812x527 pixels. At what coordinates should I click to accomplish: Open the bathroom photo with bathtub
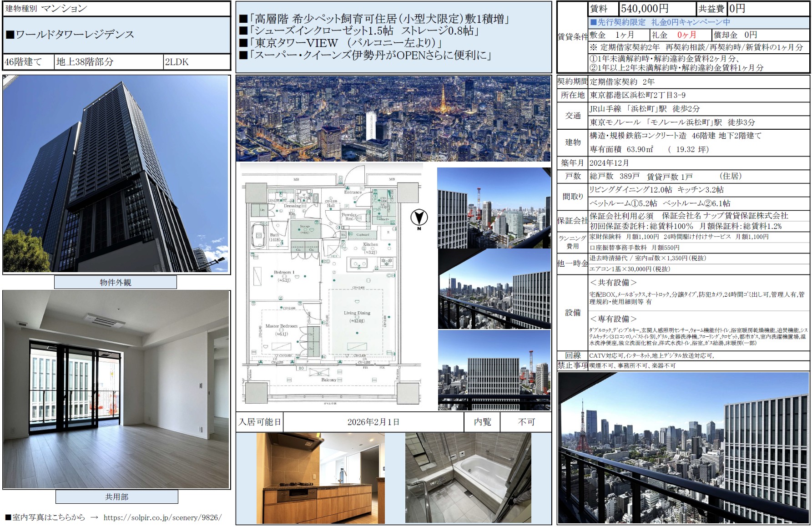(x=468, y=478)
